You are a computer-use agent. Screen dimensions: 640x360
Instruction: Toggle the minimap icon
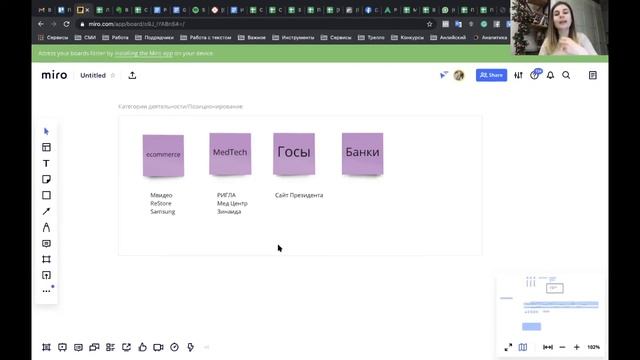pyautogui.click(x=523, y=347)
